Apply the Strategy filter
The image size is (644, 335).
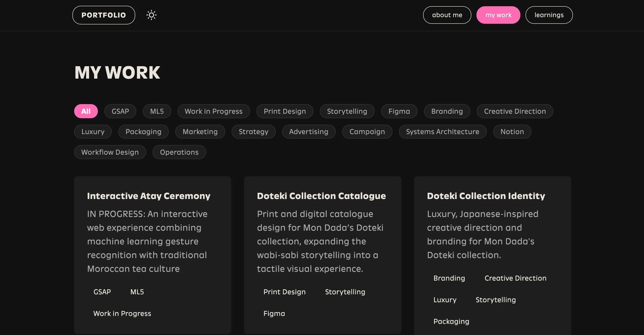pos(253,132)
